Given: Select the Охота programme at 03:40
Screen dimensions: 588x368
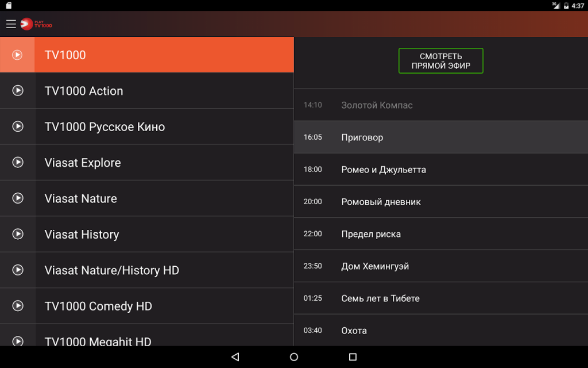Looking at the screenshot, I should click(441, 330).
